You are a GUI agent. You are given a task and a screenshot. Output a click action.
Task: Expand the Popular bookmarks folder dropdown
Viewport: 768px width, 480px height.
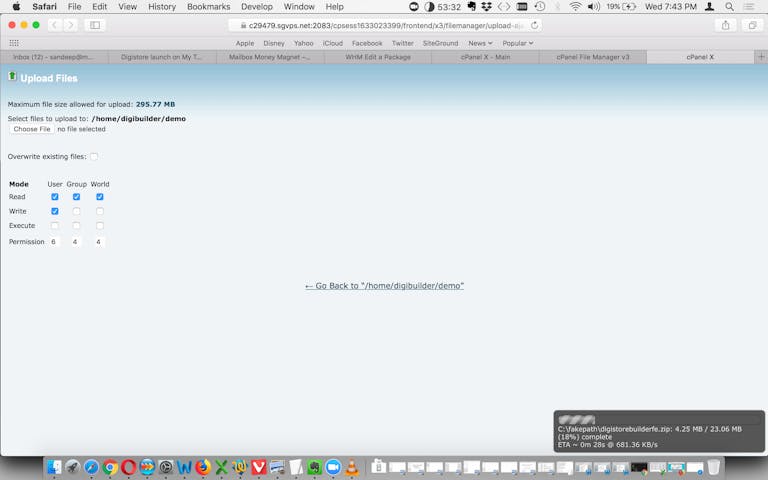click(517, 43)
